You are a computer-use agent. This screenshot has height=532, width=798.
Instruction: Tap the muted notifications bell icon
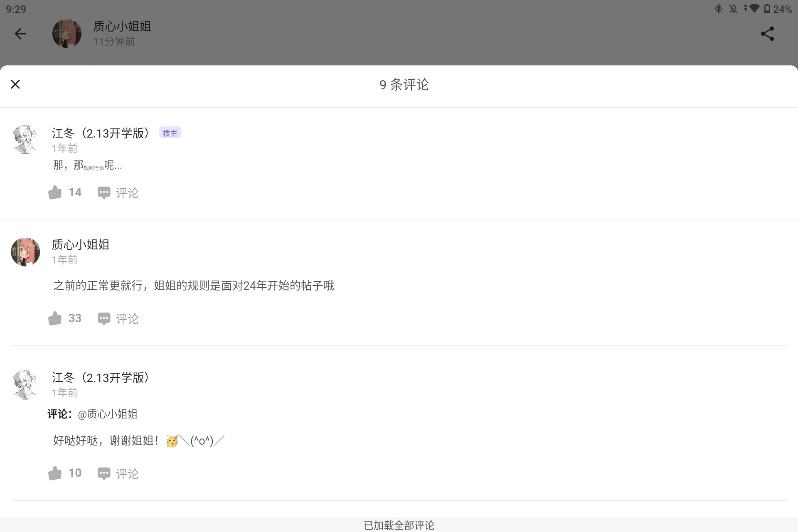[734, 9]
